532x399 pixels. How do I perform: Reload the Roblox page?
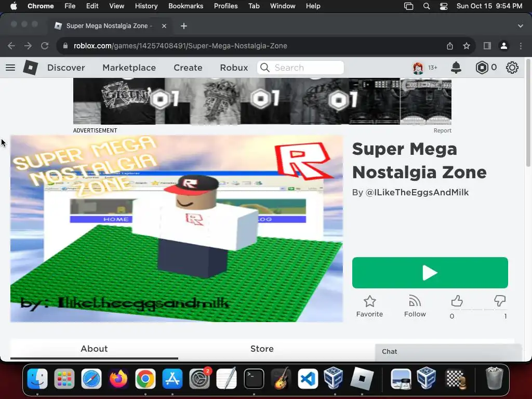pos(45,46)
